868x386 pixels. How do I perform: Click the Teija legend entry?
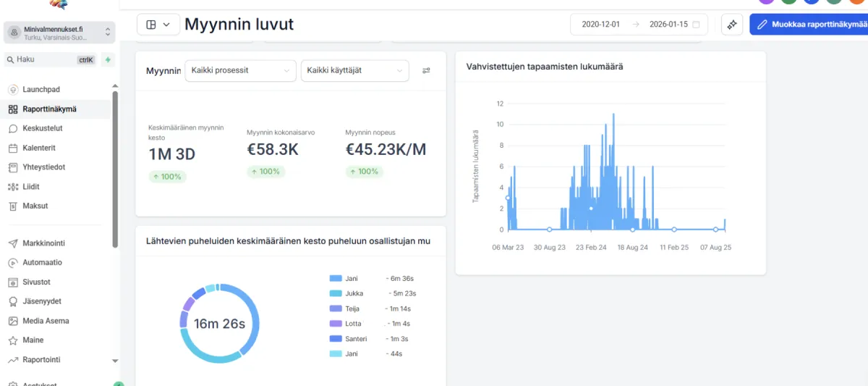click(x=370, y=309)
